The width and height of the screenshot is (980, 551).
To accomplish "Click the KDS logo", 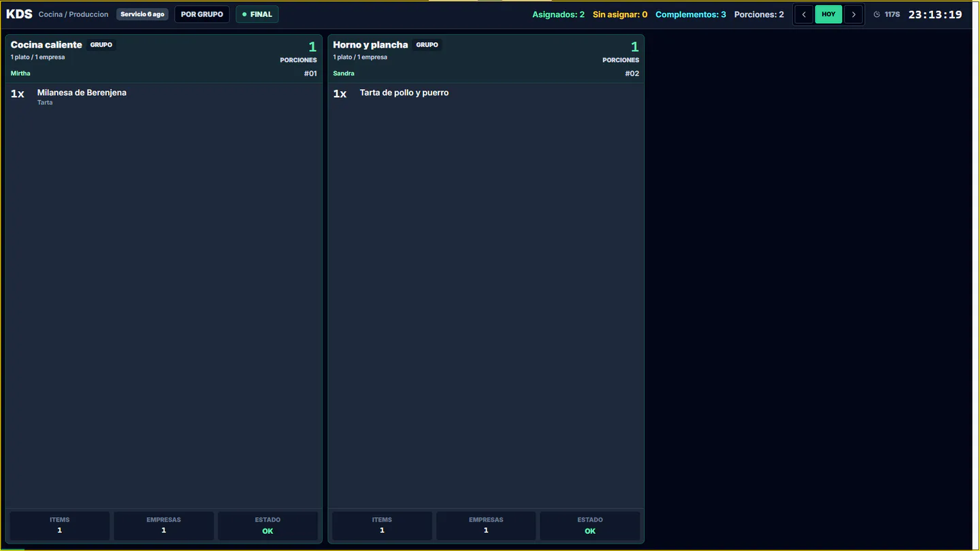I will (19, 14).
